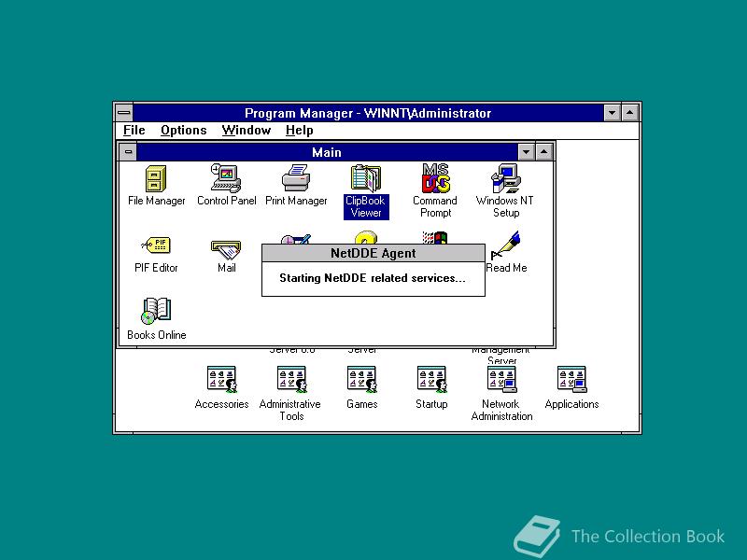Maximize the Program Manager window

[x=629, y=113]
